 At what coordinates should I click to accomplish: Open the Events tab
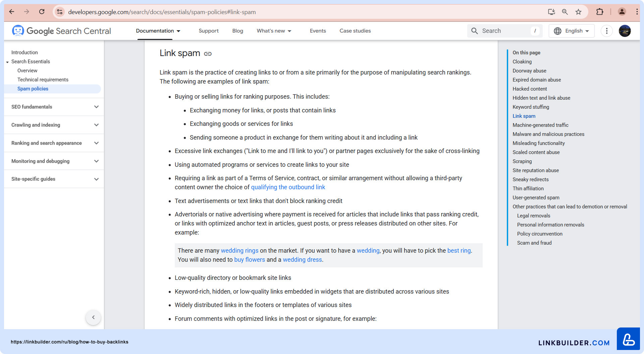tap(318, 31)
